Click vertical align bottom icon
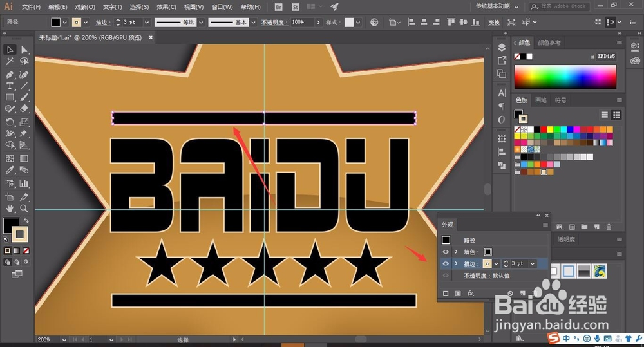This screenshot has width=644, height=347. (x=476, y=22)
